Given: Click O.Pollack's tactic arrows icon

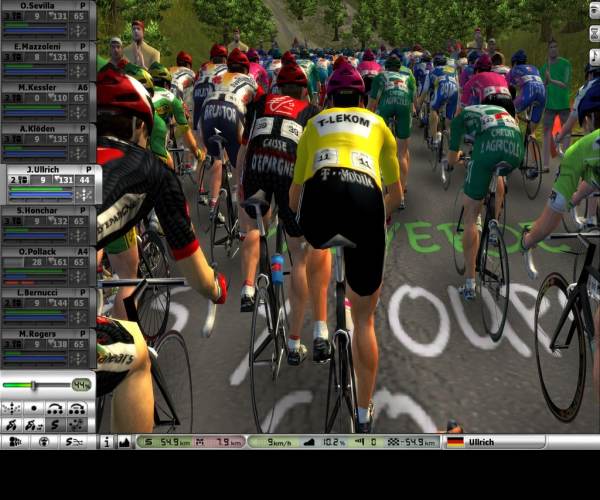Looking at the screenshot, I should pos(78,277).
